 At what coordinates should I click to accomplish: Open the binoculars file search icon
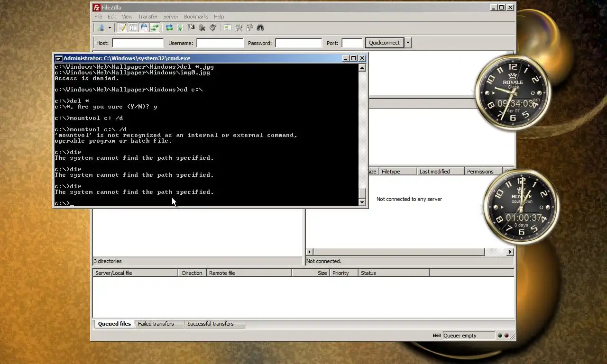click(x=260, y=28)
